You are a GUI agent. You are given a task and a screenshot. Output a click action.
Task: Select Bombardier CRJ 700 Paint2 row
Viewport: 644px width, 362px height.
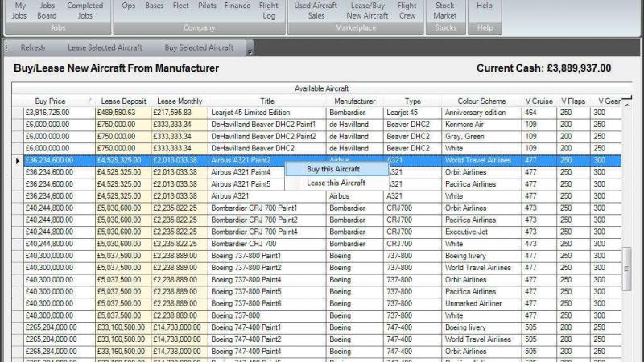pyautogui.click(x=316, y=220)
